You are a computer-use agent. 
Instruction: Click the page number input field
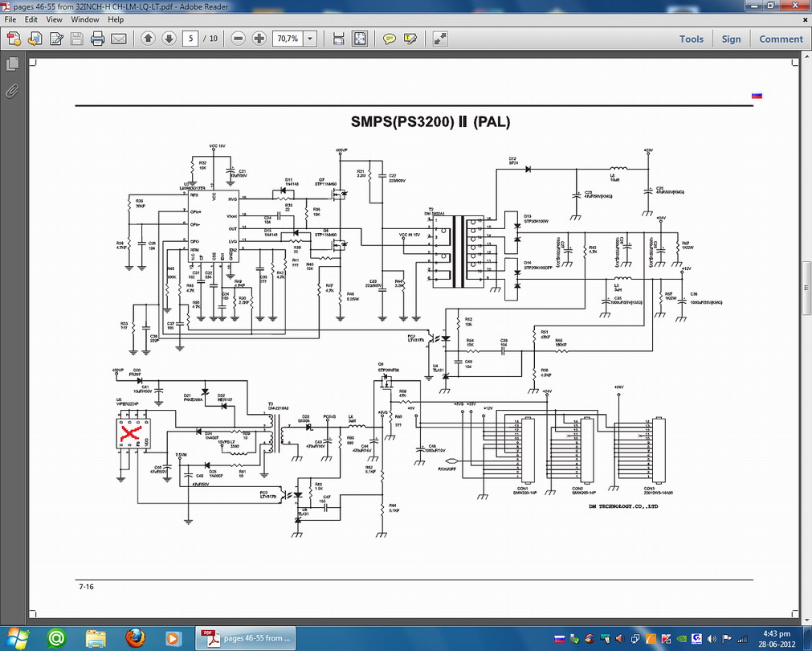(191, 39)
